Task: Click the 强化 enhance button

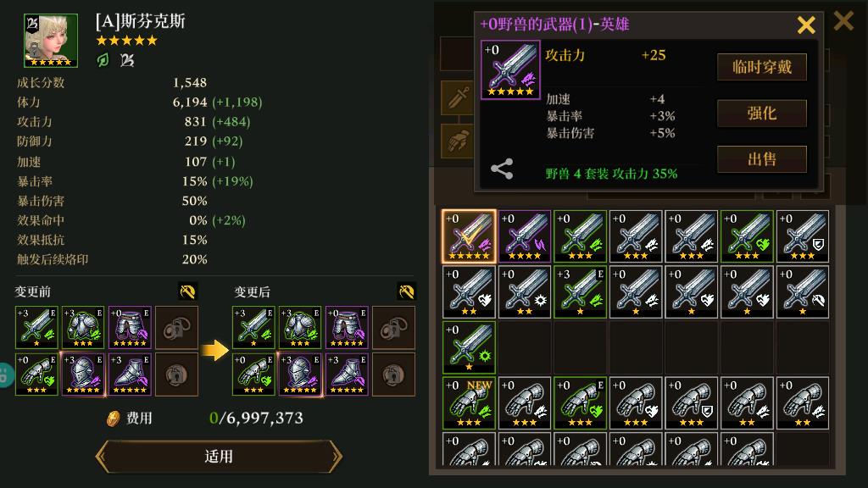Action: pos(762,114)
